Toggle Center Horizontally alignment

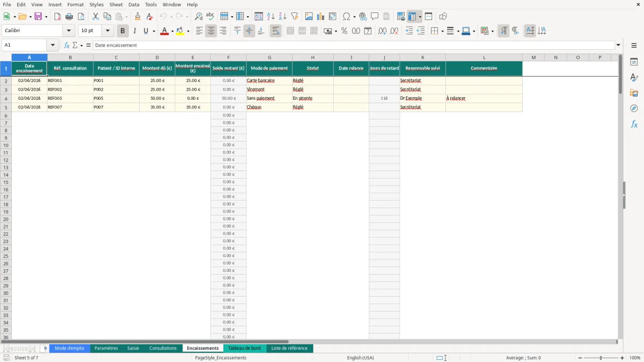point(211,31)
